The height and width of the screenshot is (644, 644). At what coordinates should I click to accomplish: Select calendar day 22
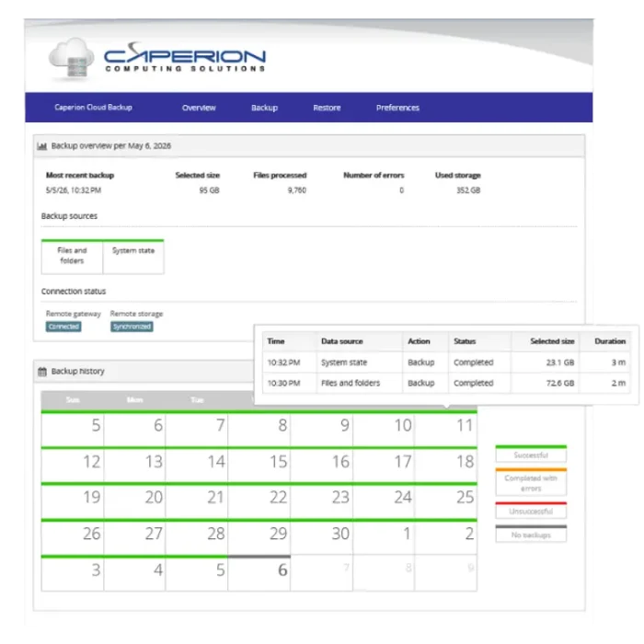coord(259,500)
